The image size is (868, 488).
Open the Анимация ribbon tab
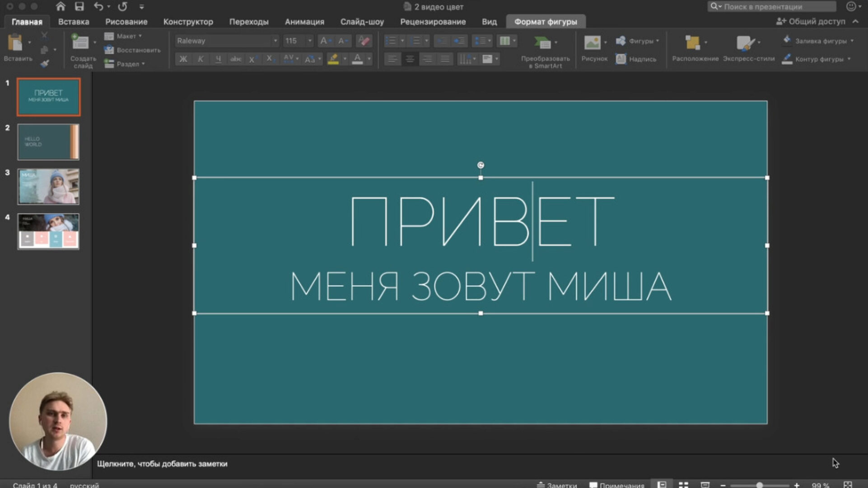click(x=304, y=21)
